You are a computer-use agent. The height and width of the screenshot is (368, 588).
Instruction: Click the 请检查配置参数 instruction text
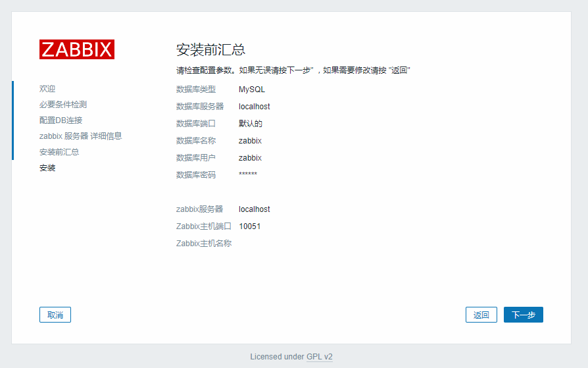coord(293,70)
